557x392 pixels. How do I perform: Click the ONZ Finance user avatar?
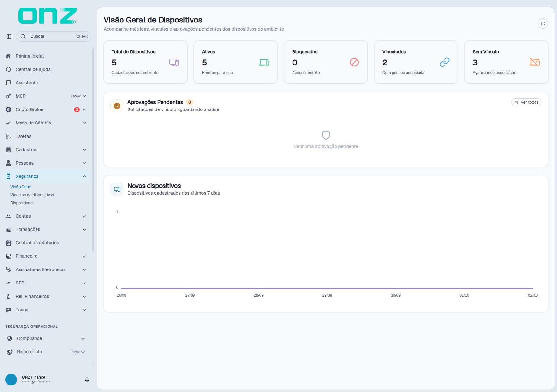coord(11,380)
